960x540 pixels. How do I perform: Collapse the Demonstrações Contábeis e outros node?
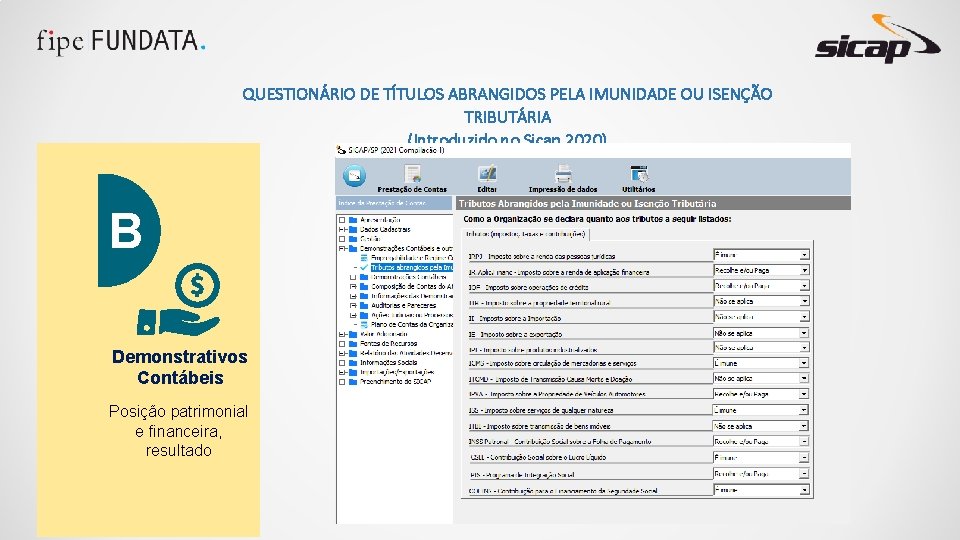[x=342, y=249]
